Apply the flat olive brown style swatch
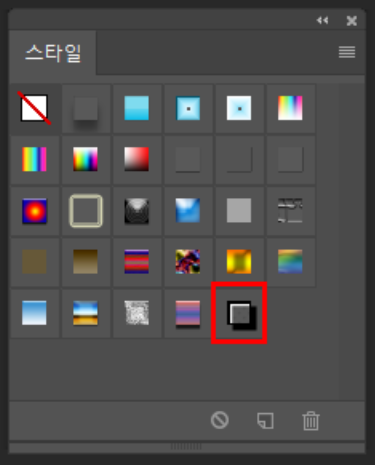Screen dimensions: 375x465 tap(35, 262)
